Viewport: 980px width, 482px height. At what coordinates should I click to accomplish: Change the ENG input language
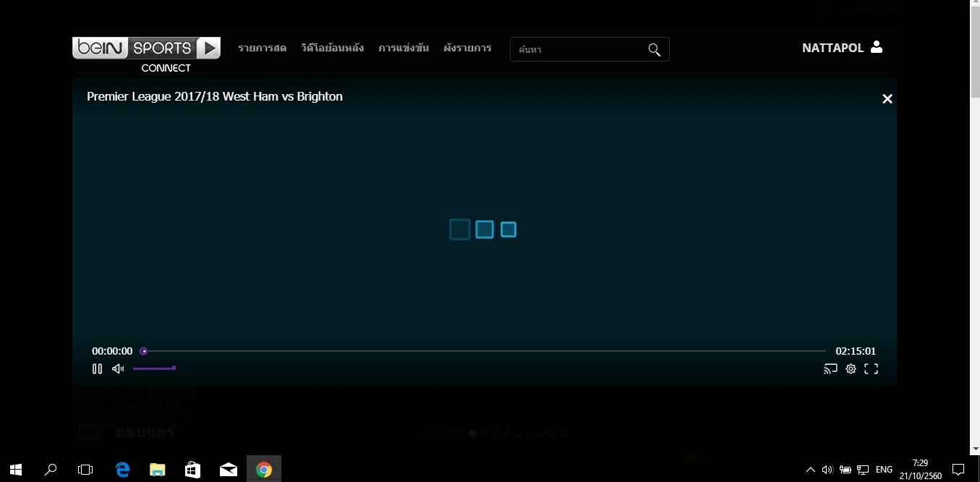(884, 469)
